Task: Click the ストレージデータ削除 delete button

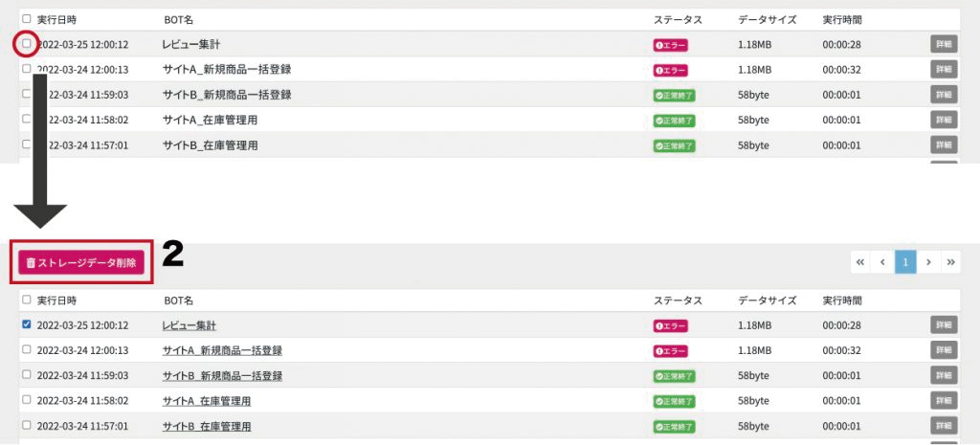Action: 81,263
